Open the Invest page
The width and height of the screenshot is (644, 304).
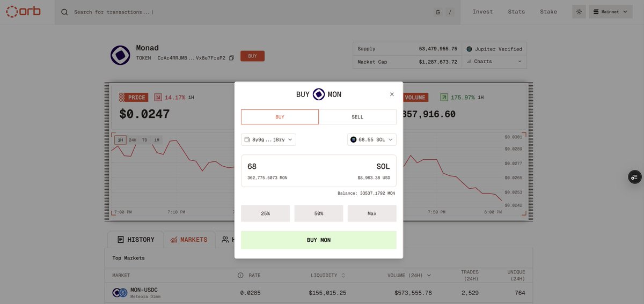point(482,12)
